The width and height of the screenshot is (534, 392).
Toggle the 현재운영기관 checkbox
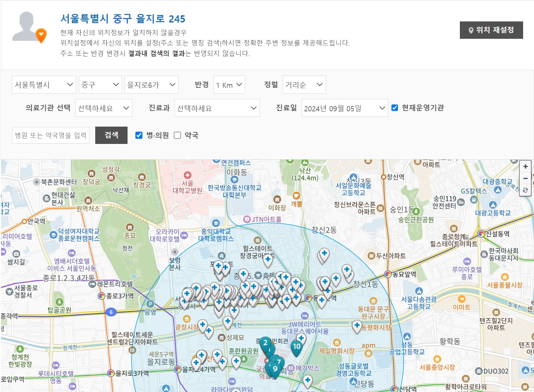[395, 108]
